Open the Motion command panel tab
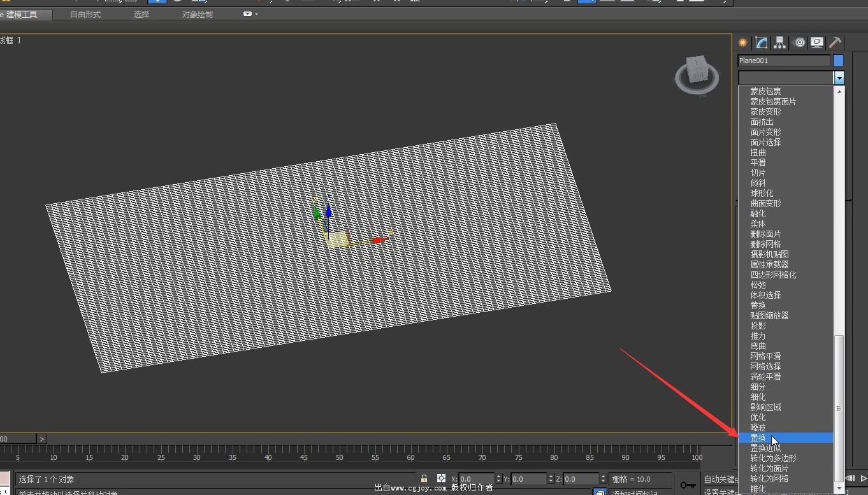Viewport: 868px width, 495px height. [x=799, y=43]
